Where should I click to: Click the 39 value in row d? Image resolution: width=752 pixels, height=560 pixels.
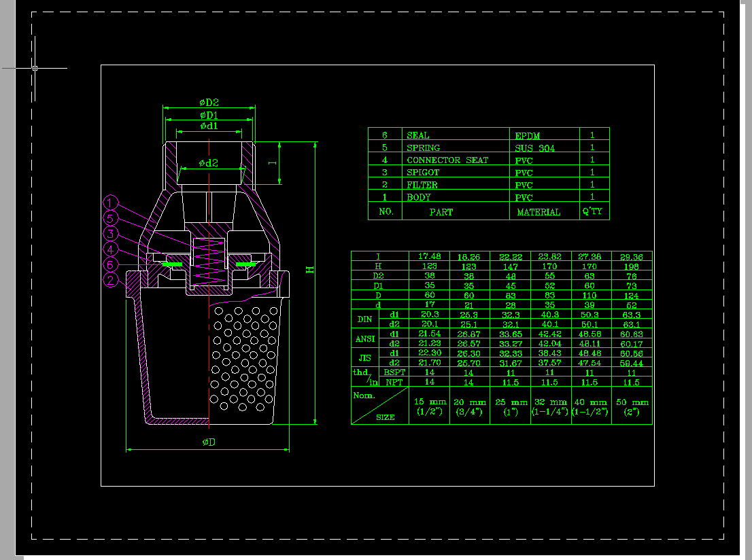pos(589,305)
